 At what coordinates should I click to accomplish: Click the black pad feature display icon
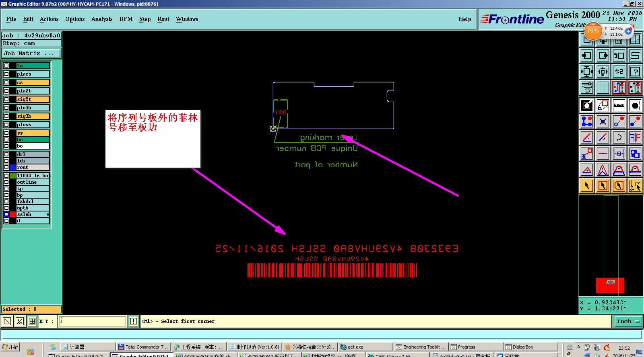pos(587,105)
